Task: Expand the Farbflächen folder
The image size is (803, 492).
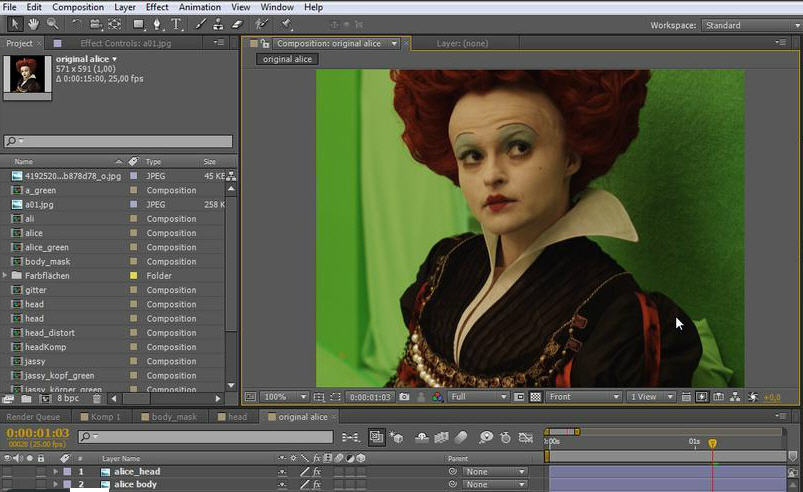Action: (x=6, y=275)
